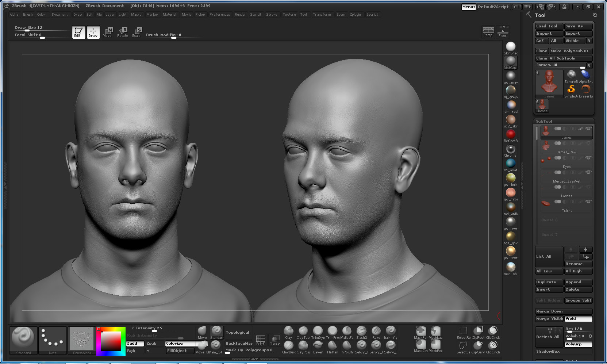Toggle the Zadd button
This screenshot has width=607, height=364.
(135, 344)
